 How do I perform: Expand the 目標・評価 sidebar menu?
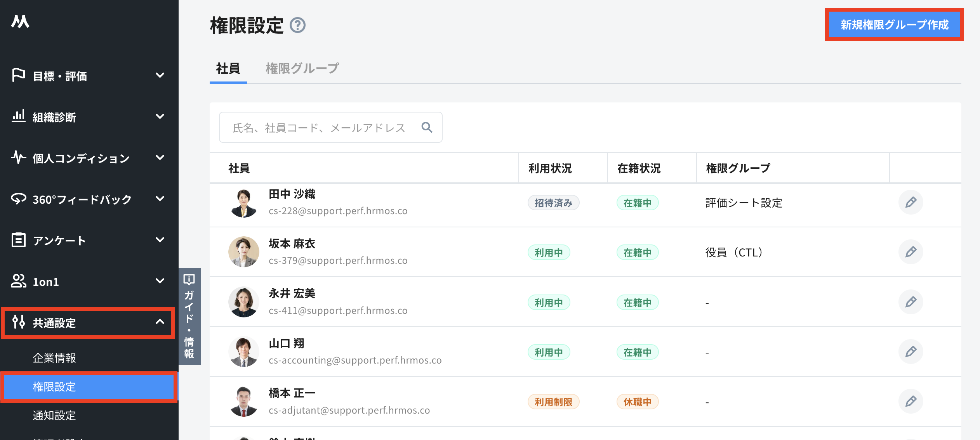click(160, 75)
